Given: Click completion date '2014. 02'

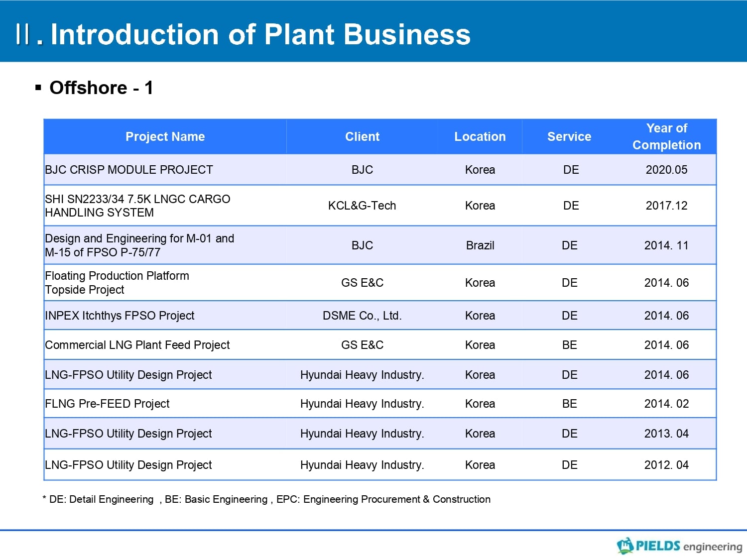Looking at the screenshot, I should (x=666, y=404).
